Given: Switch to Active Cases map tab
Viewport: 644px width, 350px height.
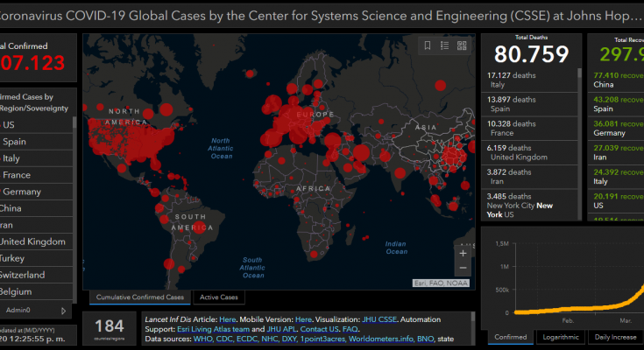Looking at the screenshot, I should (x=218, y=297).
